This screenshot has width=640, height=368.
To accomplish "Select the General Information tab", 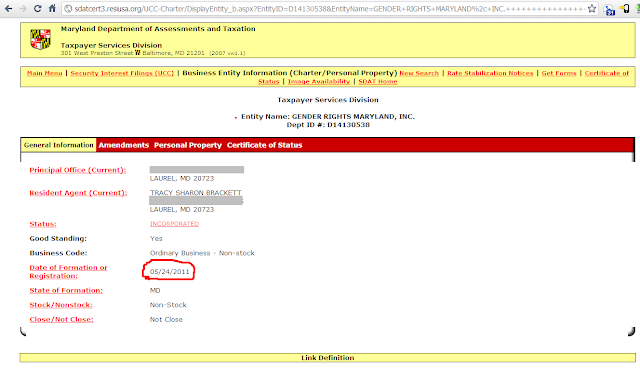I will point(58,145).
